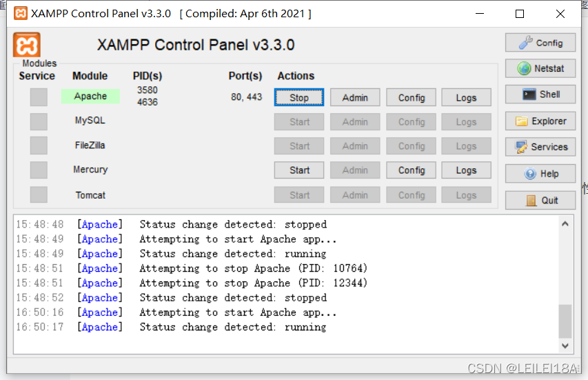Minimize the XAMPP window

480,14
